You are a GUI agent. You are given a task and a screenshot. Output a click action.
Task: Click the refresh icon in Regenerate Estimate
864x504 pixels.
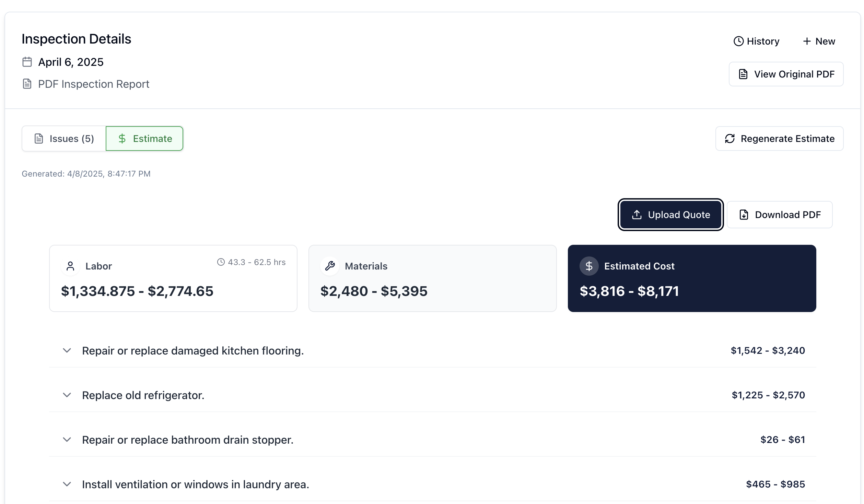(729, 139)
